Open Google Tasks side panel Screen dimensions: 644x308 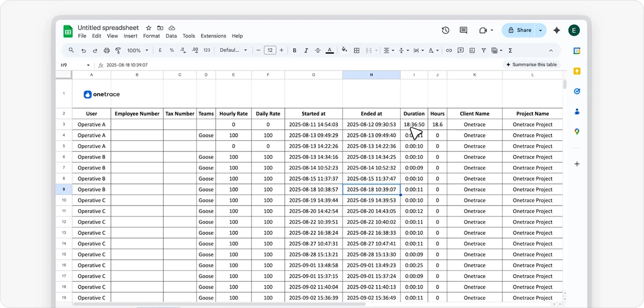coord(577,91)
